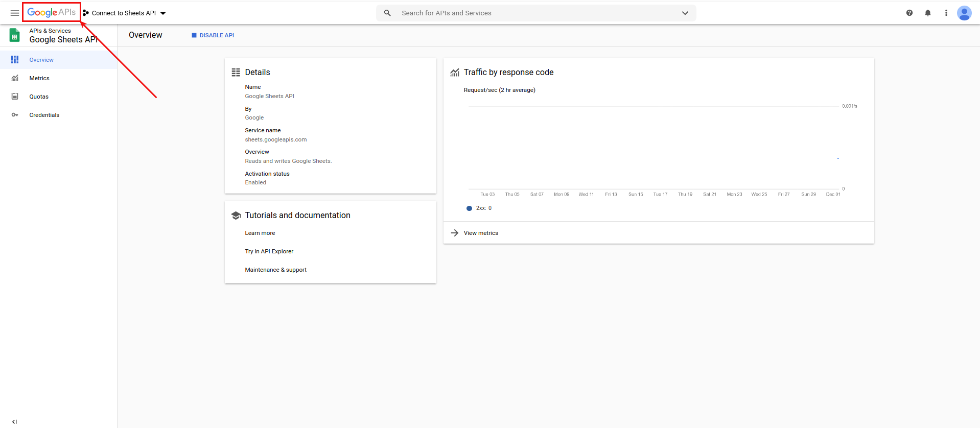Screen dimensions: 980x428
Task: Click the DISABLE API button
Action: [x=213, y=35]
